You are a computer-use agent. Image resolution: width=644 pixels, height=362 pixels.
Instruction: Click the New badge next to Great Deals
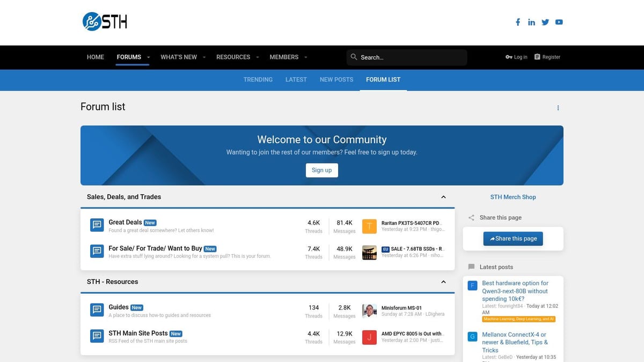[x=150, y=223]
